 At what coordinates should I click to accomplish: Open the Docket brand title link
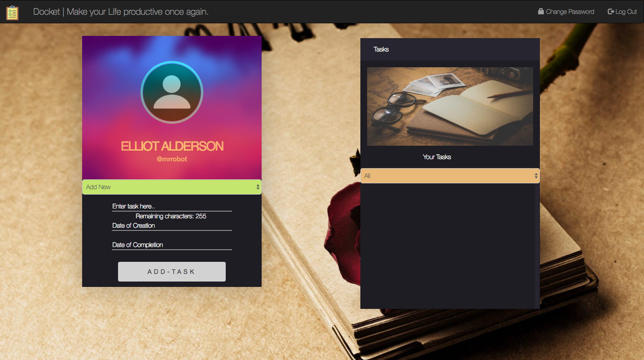click(121, 12)
